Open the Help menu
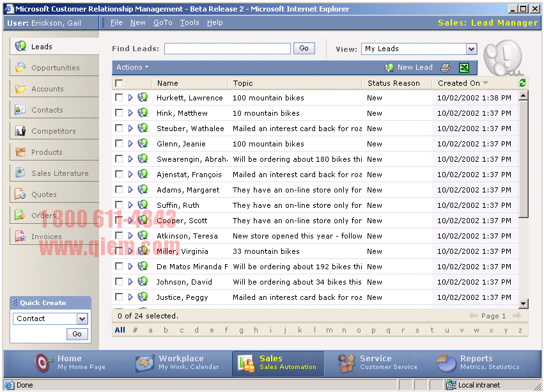 pyautogui.click(x=215, y=22)
